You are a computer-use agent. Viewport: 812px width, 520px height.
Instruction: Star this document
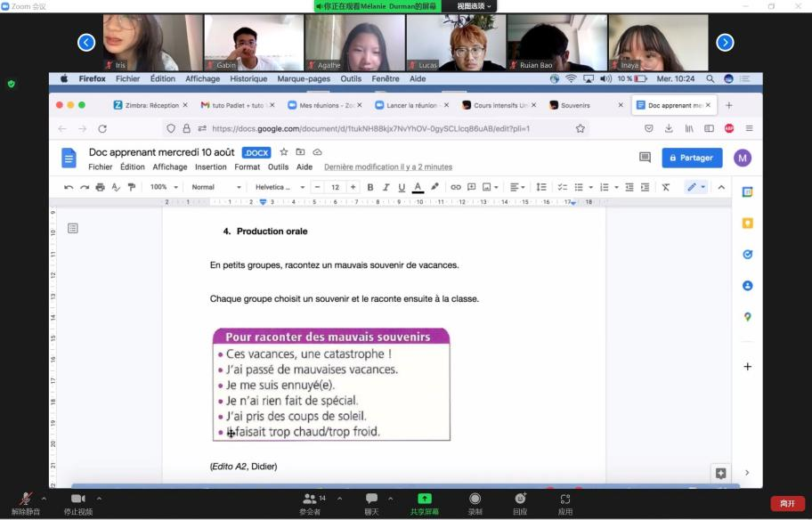click(284, 152)
